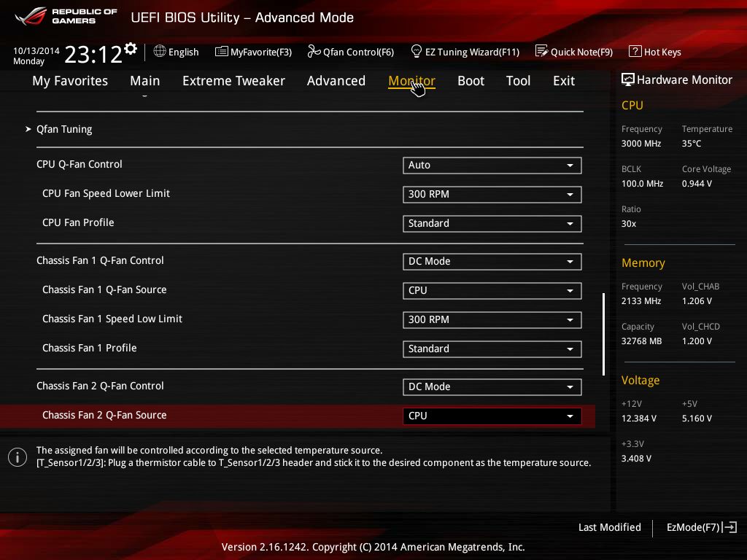The width and height of the screenshot is (747, 560).
Task: Click the Qfan Control fan icon
Action: pos(314,52)
